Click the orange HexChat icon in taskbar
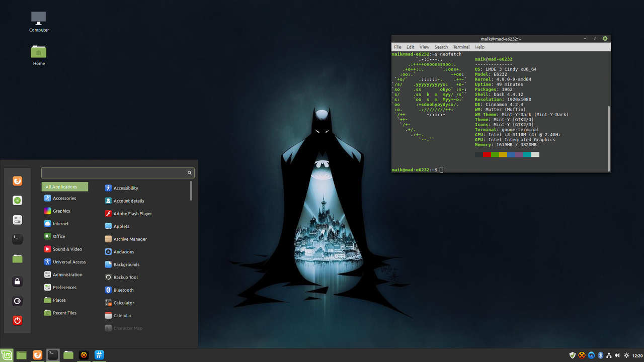 (84, 355)
